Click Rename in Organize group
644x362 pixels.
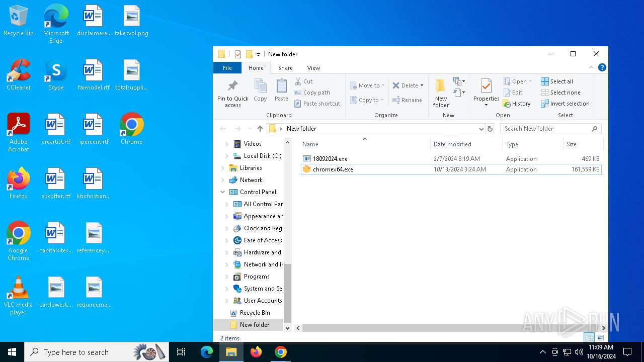click(408, 100)
